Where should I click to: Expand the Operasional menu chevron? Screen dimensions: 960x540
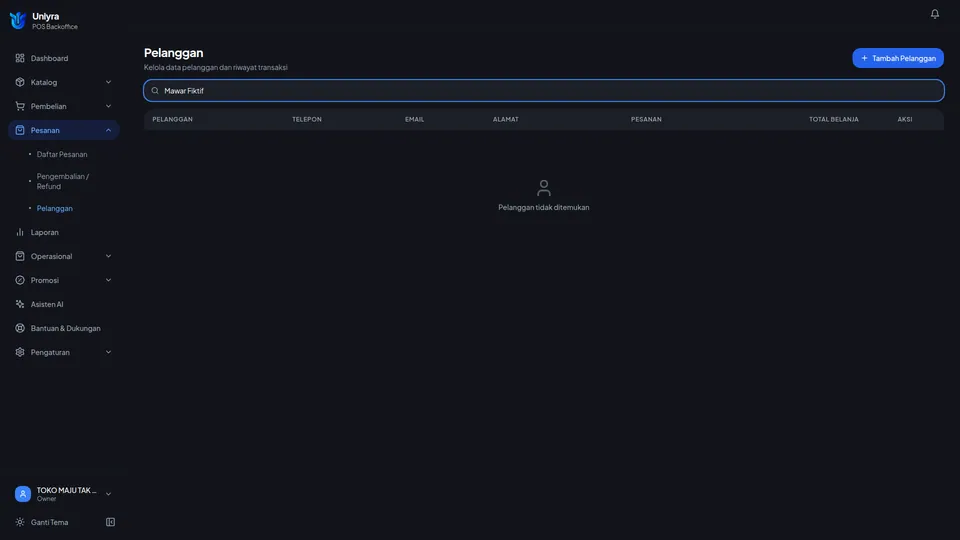click(x=108, y=256)
